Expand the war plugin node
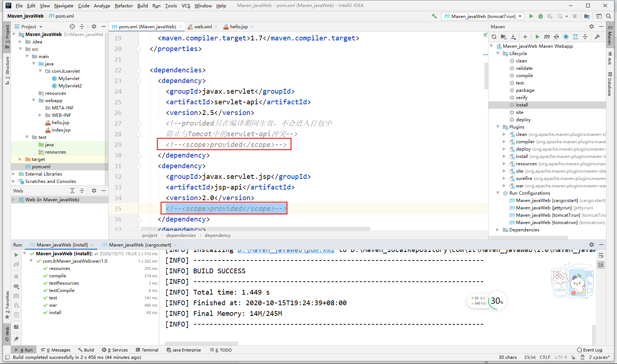The height and width of the screenshot is (364, 617). (504, 186)
